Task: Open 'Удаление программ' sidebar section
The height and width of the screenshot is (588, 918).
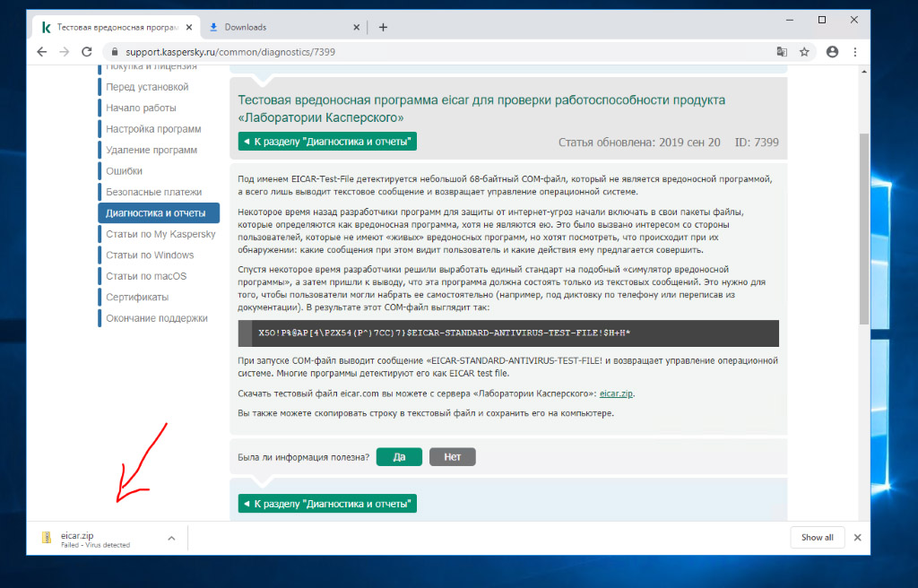Action: [x=152, y=150]
